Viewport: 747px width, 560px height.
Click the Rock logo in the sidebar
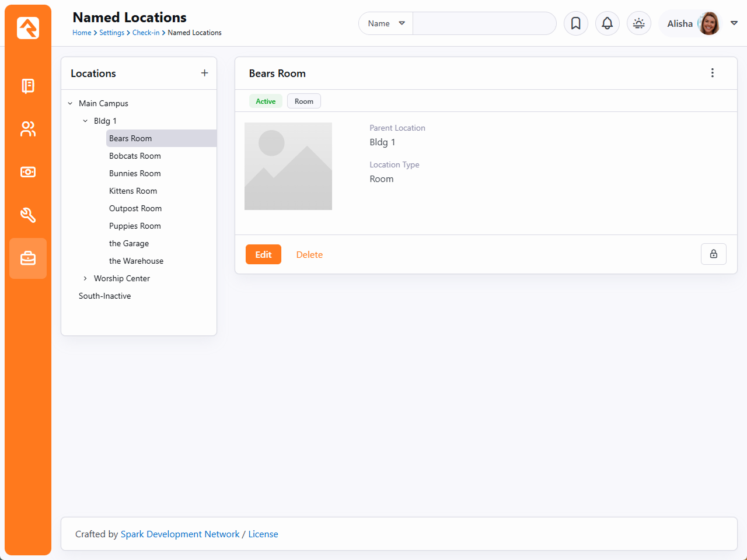28,28
